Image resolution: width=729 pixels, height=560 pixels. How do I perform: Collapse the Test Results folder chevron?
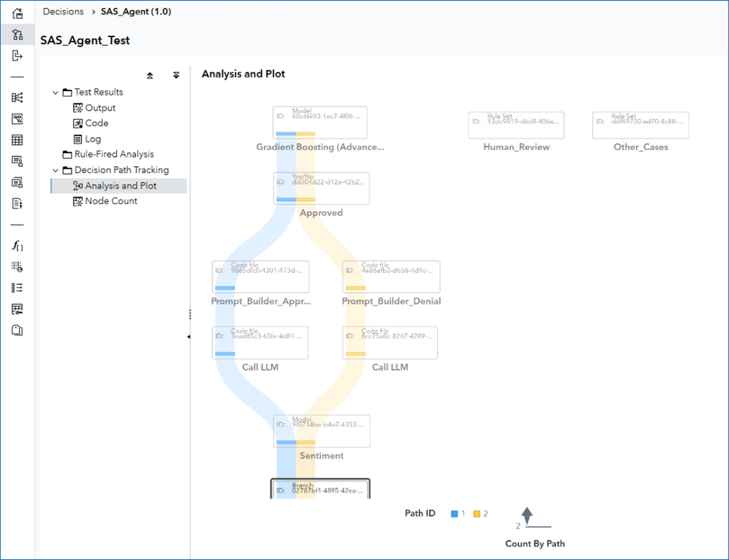click(x=55, y=93)
